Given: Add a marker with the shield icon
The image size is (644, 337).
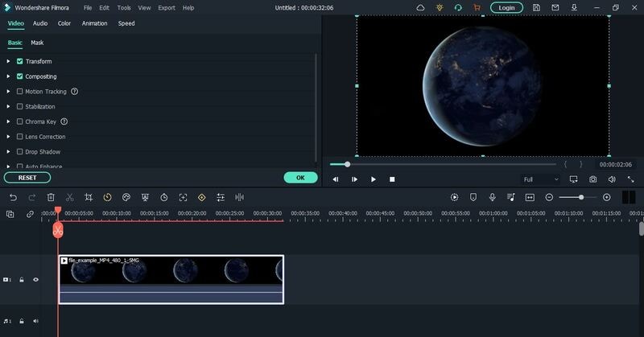Looking at the screenshot, I should point(473,197).
